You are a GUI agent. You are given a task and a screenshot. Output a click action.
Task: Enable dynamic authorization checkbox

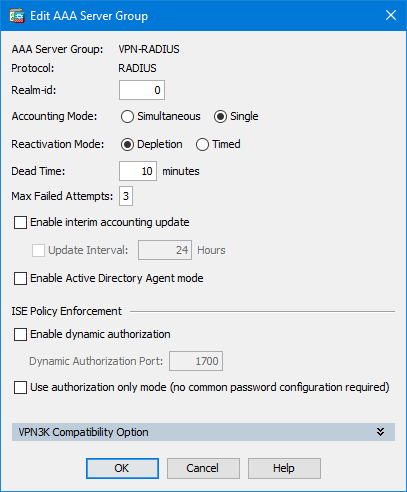coord(20,334)
